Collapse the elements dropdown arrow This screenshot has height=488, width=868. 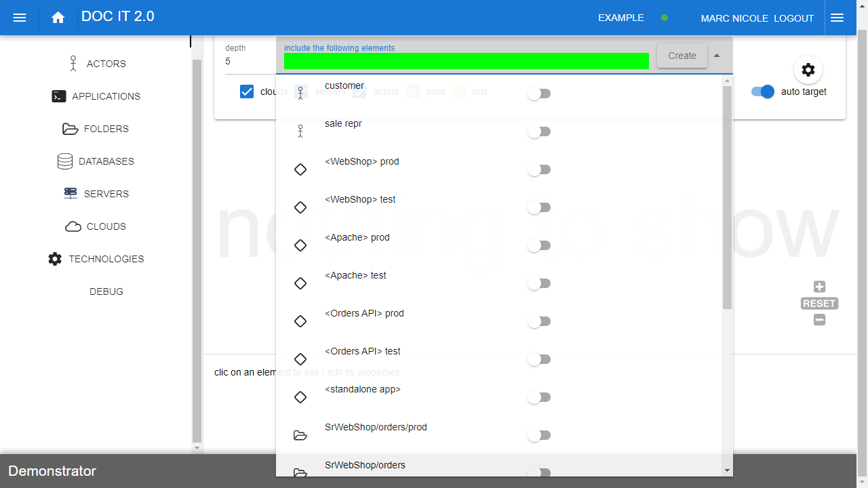click(x=717, y=56)
